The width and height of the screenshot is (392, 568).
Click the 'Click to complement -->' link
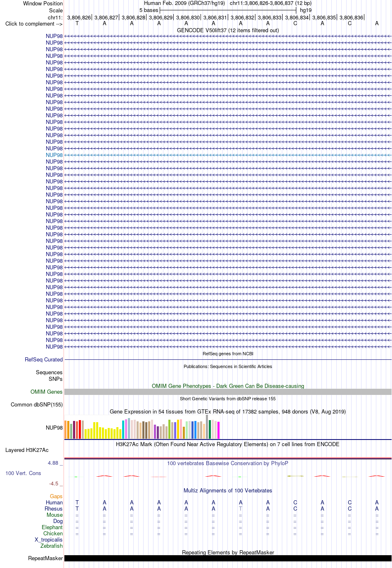coord(34,24)
